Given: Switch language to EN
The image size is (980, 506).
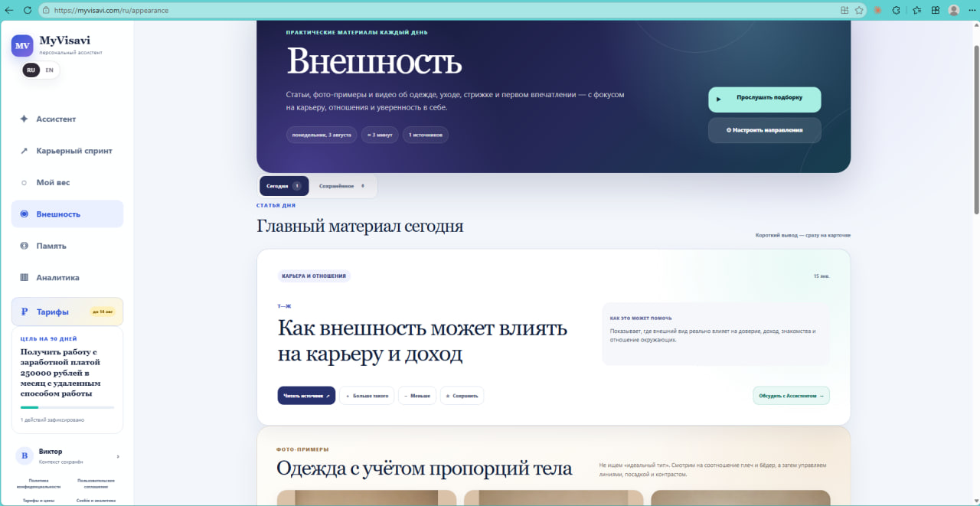Looking at the screenshot, I should (49, 70).
